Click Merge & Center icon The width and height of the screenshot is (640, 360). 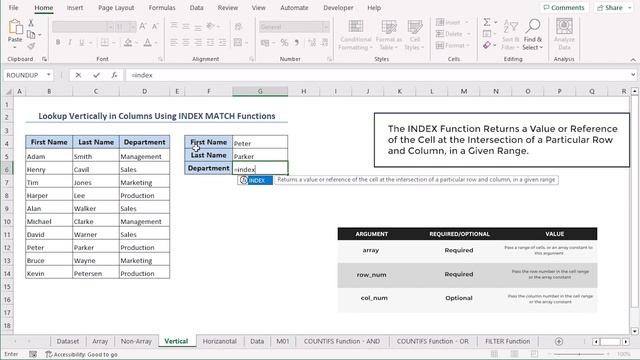pyautogui.click(x=238, y=42)
